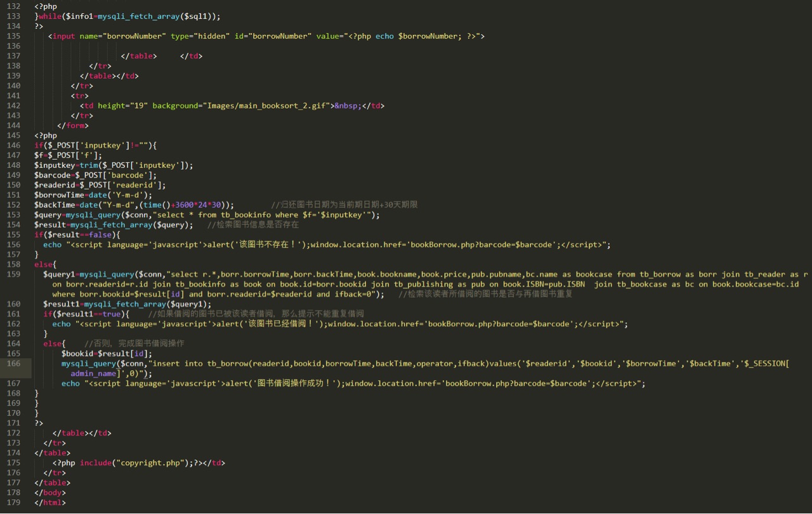Click "insert into tb_borrow" on line 166
Viewport: 812px width, 514px height.
coord(200,364)
